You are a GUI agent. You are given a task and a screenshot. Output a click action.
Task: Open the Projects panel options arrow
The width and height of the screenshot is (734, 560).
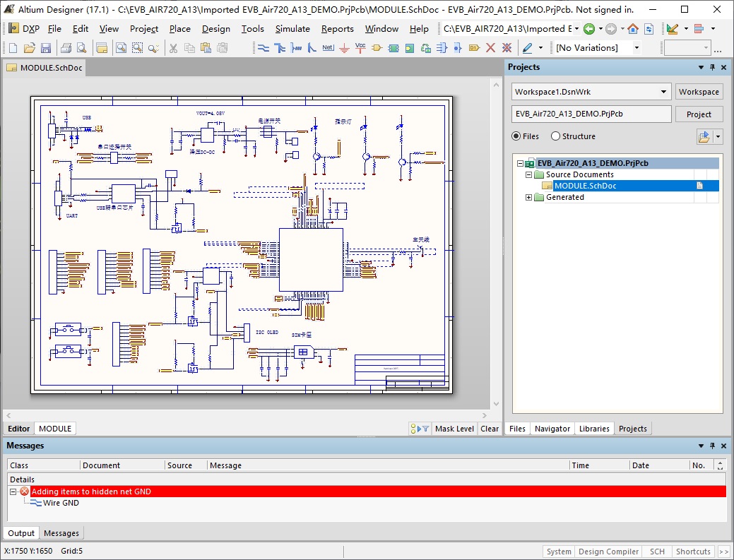701,67
